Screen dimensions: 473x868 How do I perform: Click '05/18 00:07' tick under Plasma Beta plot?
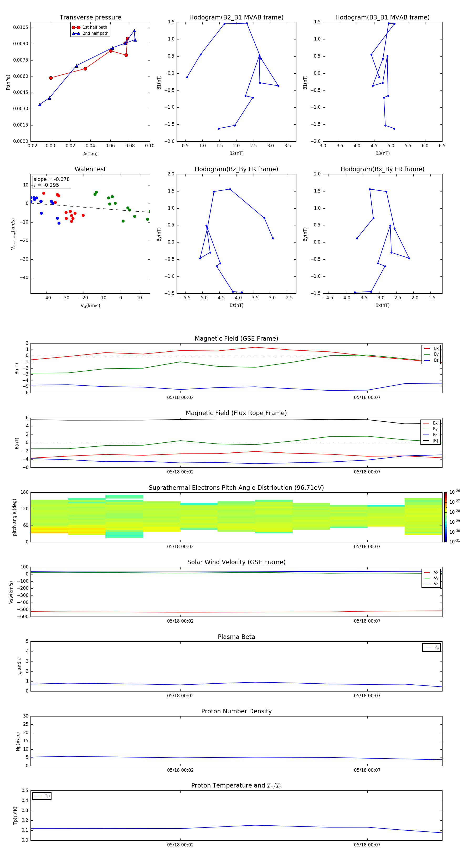[367, 696]
